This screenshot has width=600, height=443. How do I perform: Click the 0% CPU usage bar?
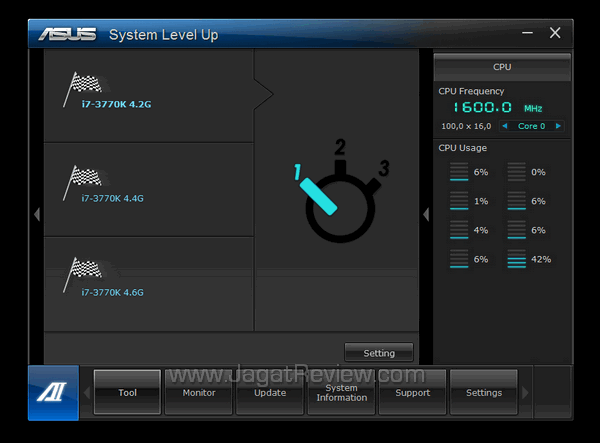point(517,172)
